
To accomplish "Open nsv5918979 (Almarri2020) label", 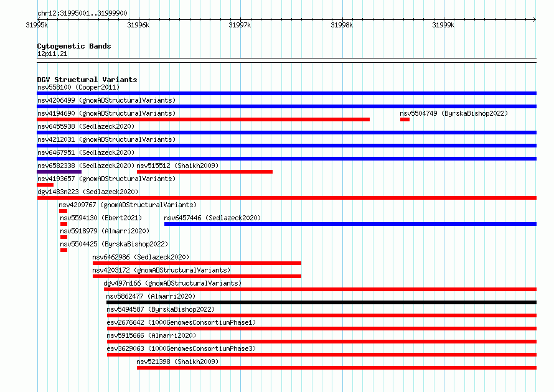I will coord(105,231).
